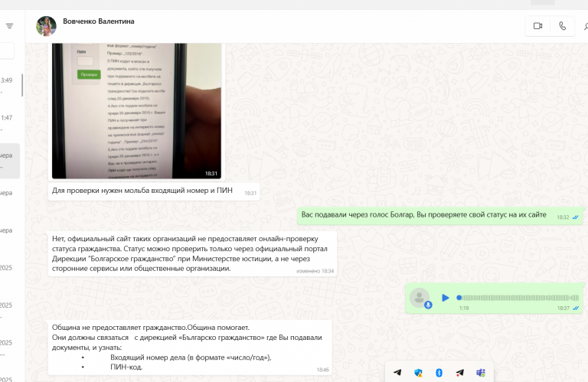Select message starting "Община не предоставляет гражданство"
The image size is (588, 382).
(x=190, y=347)
